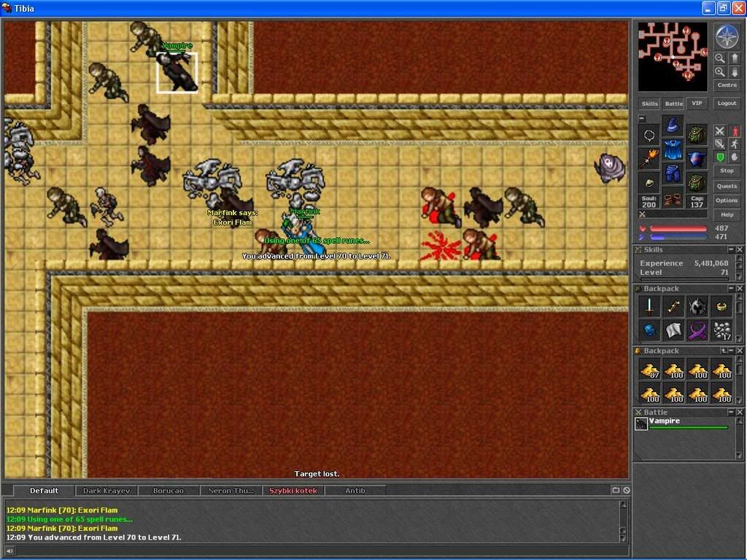
Task: Click the blue robe armor slot
Action: (x=672, y=149)
